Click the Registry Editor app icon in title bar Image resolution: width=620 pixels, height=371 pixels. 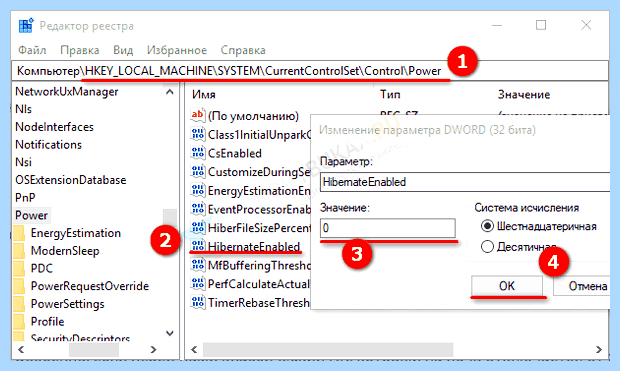[26, 26]
